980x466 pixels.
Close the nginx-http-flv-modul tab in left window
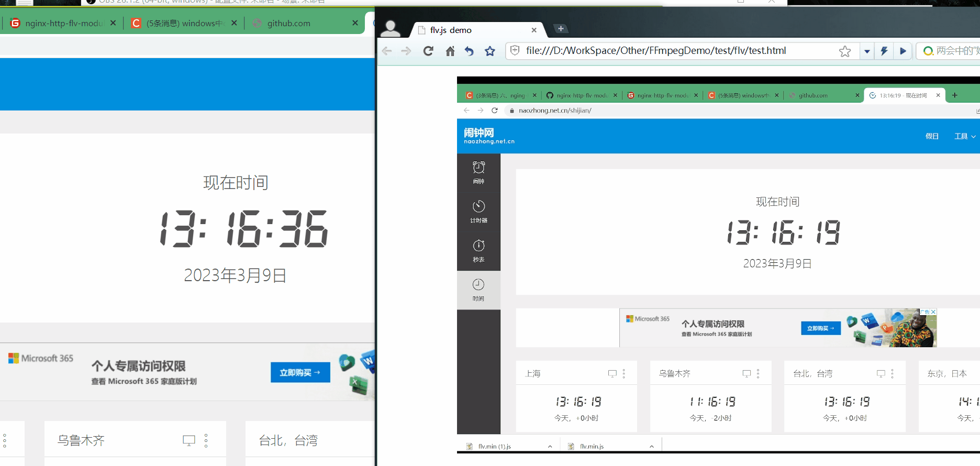tap(113, 23)
